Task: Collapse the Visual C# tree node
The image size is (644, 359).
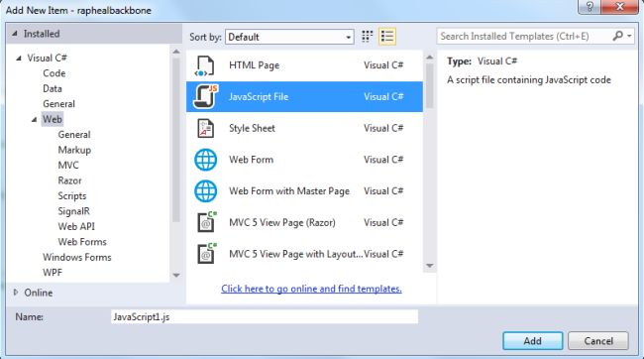Action: (19, 58)
